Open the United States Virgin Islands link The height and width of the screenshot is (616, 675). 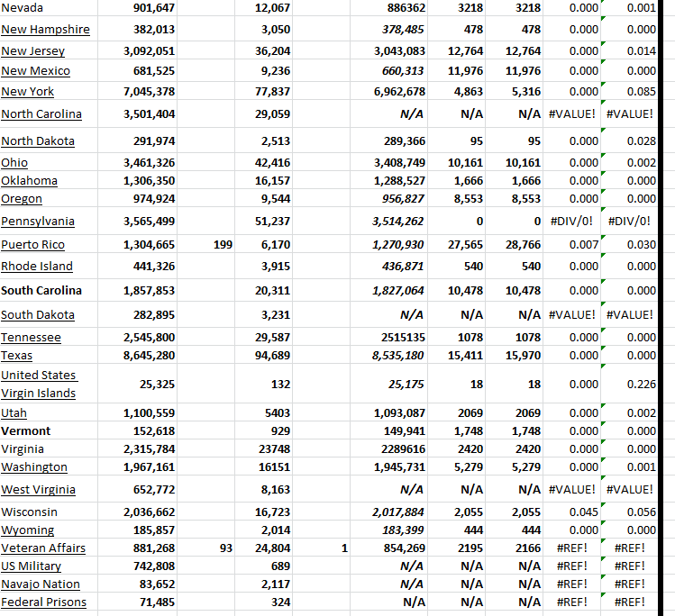(39, 384)
